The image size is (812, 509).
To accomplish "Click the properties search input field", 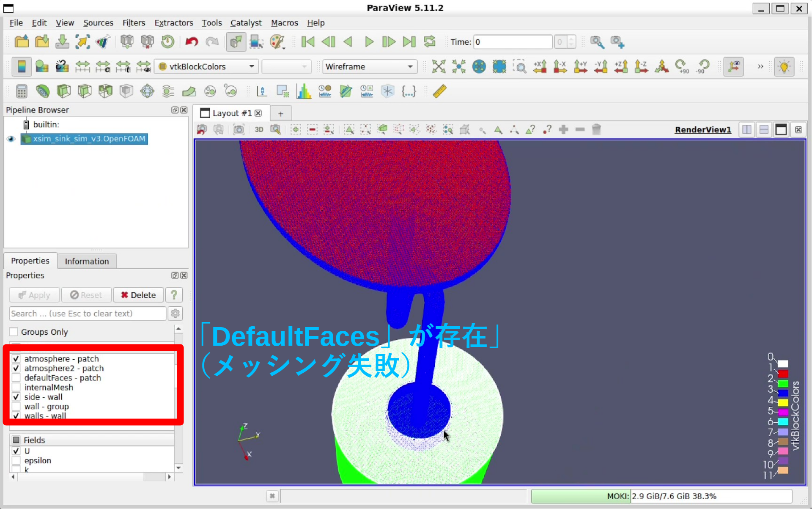I will coord(88,314).
